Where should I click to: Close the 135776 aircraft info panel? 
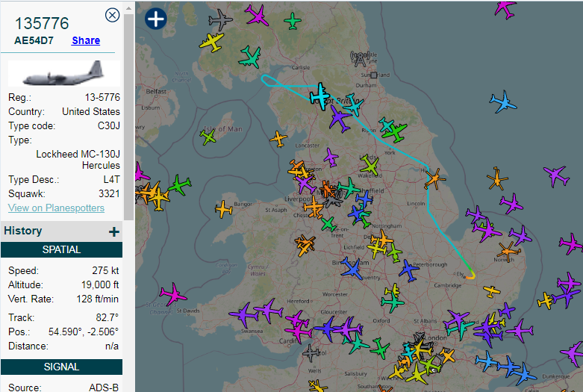[112, 15]
